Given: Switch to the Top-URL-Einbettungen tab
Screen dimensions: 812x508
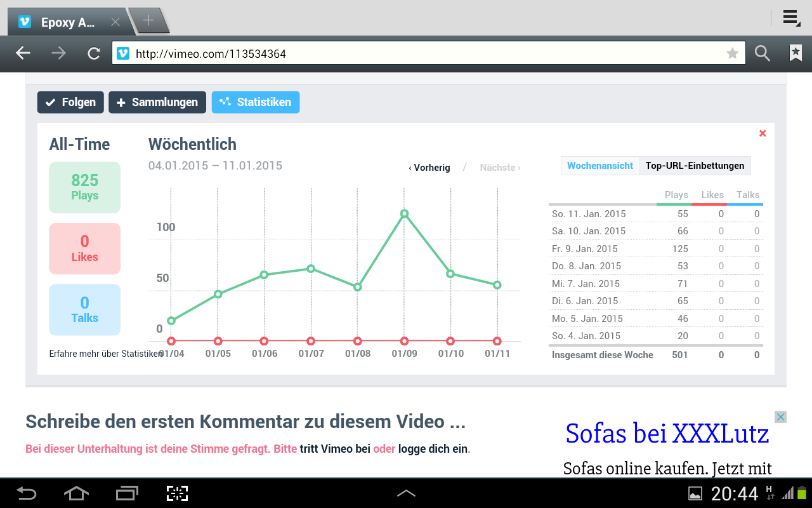Looking at the screenshot, I should (695, 166).
